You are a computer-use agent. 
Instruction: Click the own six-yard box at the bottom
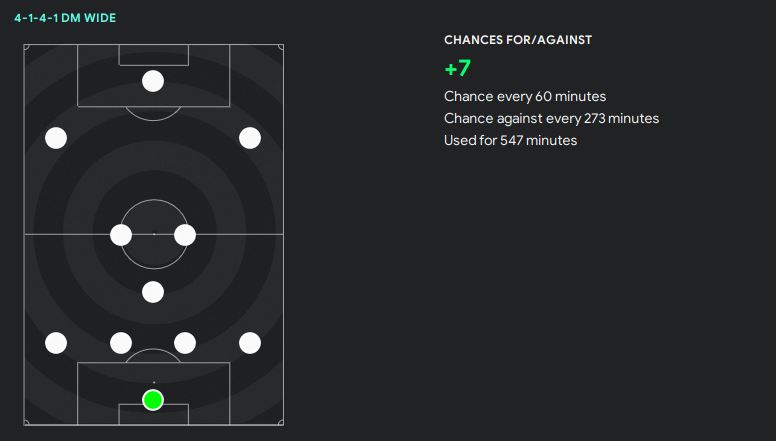(153, 416)
